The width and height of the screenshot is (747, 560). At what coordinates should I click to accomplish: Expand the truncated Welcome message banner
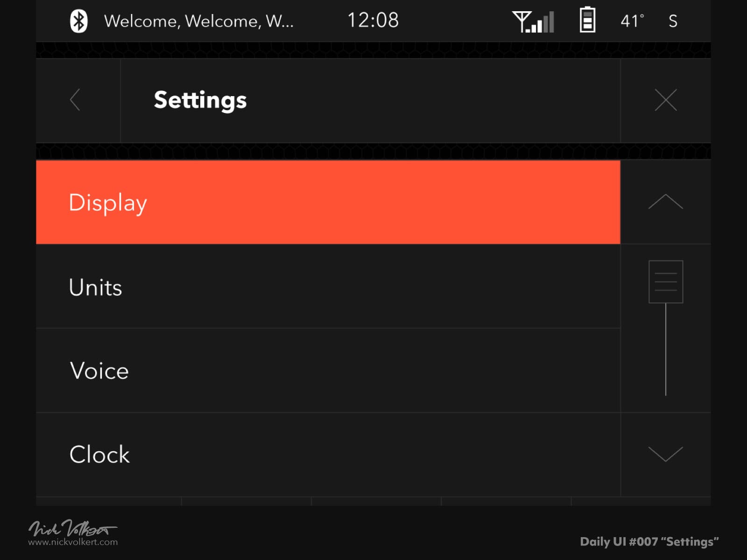[x=200, y=21]
